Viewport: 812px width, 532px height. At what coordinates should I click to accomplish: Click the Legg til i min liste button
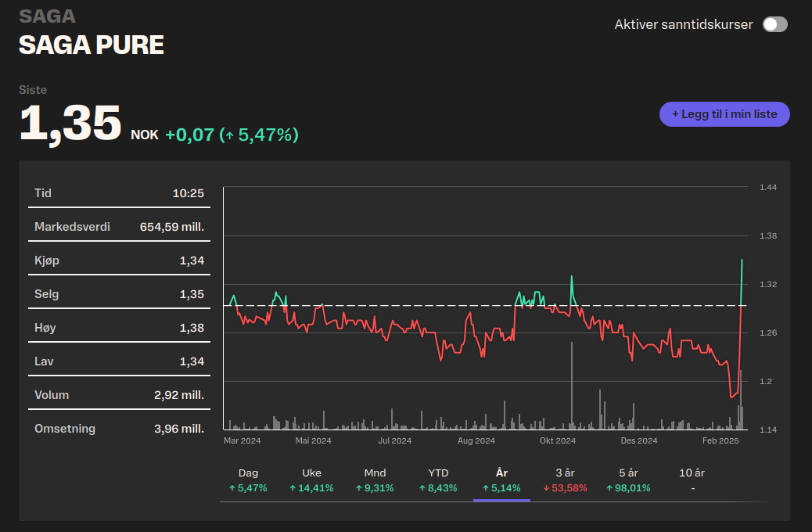point(724,114)
